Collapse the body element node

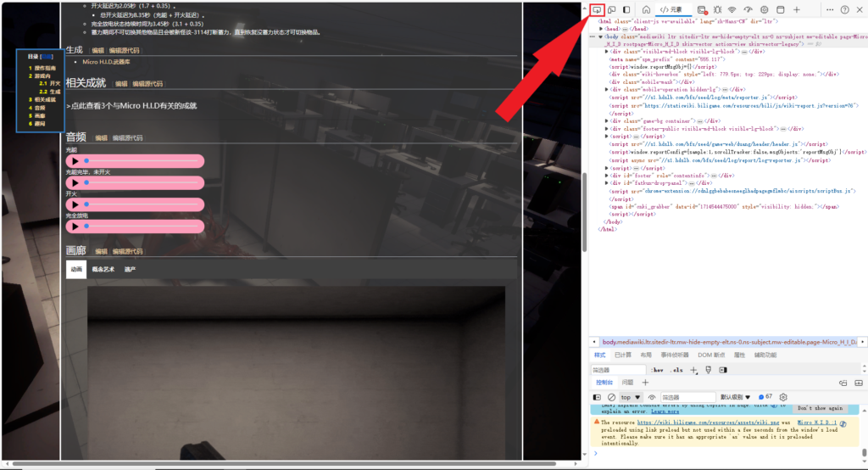[601, 36]
